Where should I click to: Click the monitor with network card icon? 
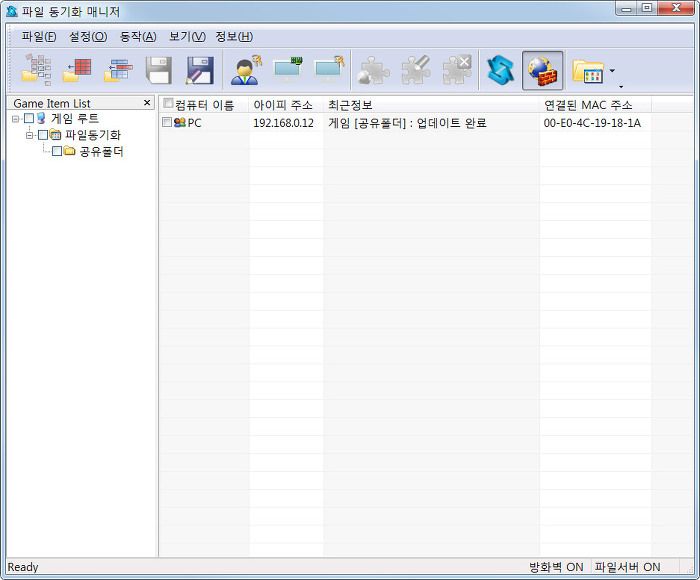point(288,70)
